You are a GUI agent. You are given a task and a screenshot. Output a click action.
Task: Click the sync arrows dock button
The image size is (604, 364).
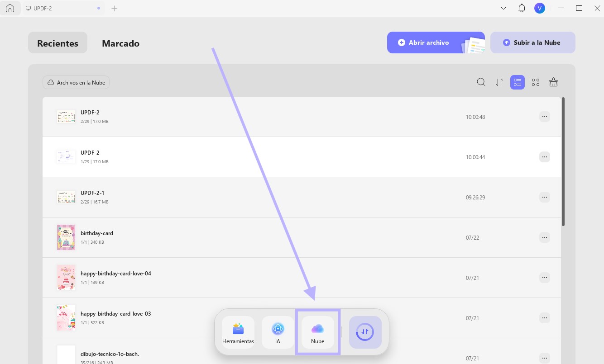[365, 332]
